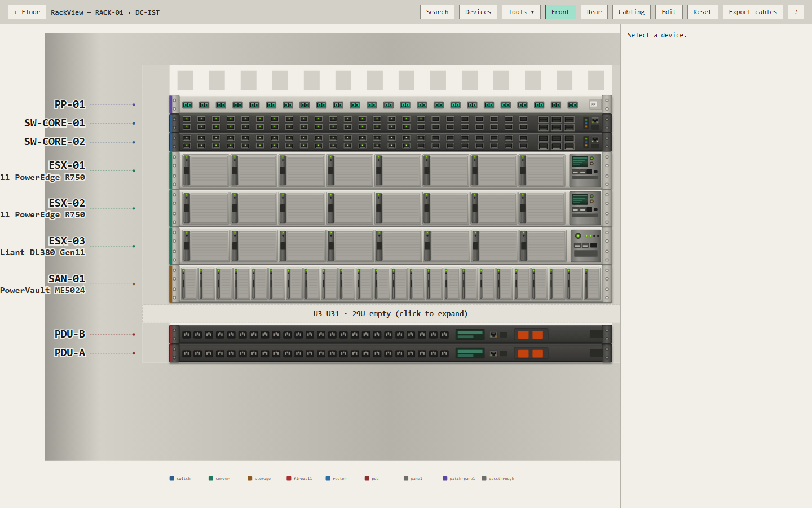This screenshot has height=508, width=812.
Task: Click the SAN-01 drive bay array
Action: tap(391, 284)
